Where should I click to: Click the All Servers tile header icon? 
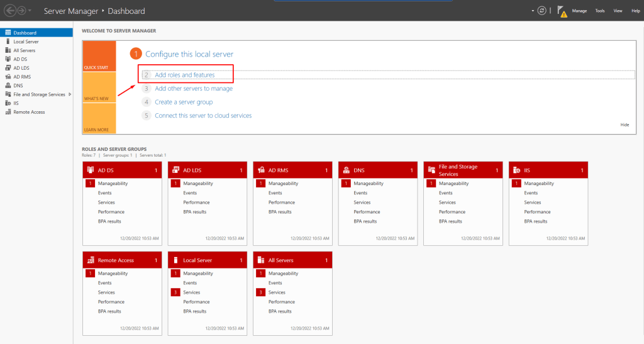(x=261, y=260)
